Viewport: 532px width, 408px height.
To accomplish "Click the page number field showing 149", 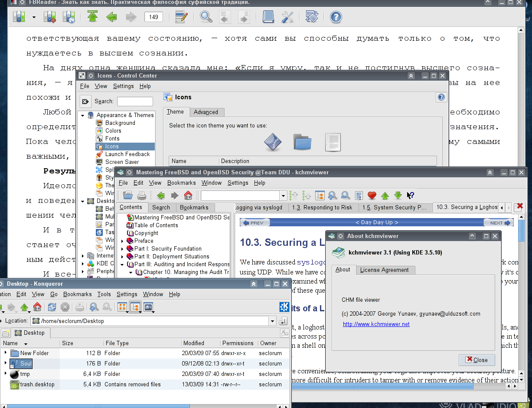I will [153, 17].
